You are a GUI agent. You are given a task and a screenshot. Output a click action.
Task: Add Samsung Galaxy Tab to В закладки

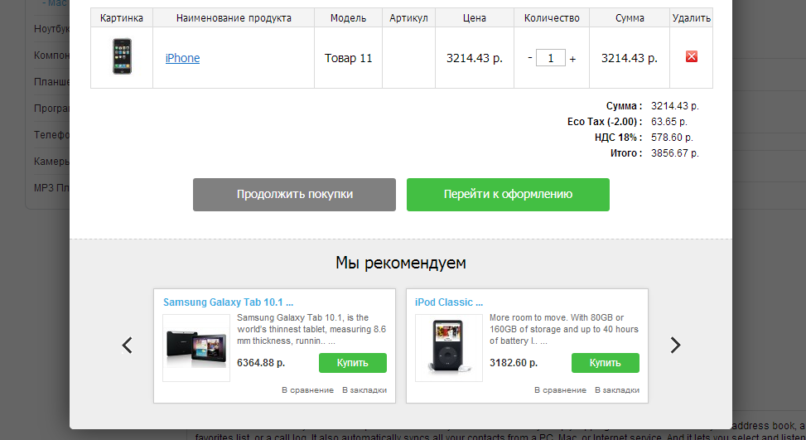364,390
